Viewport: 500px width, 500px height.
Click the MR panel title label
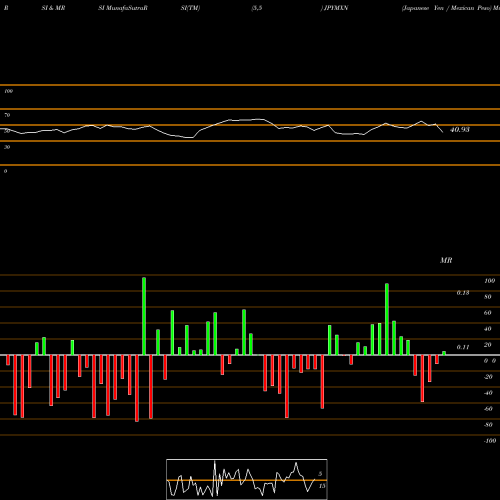446,260
